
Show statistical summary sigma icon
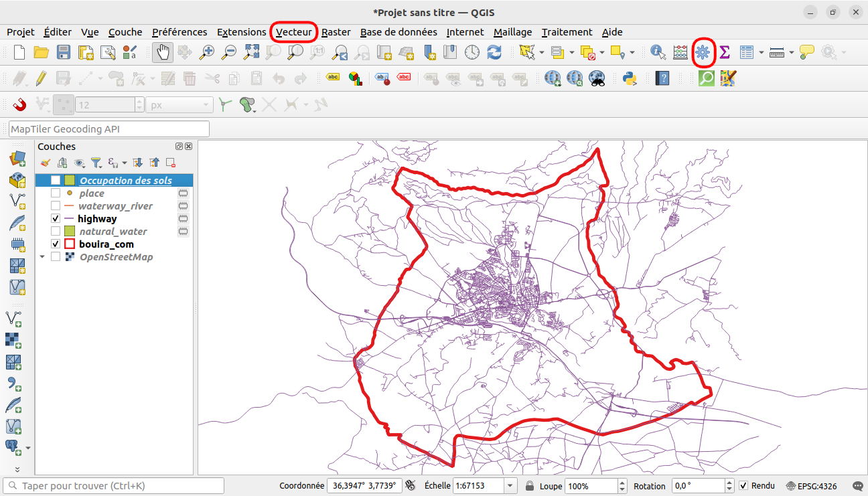(x=725, y=52)
